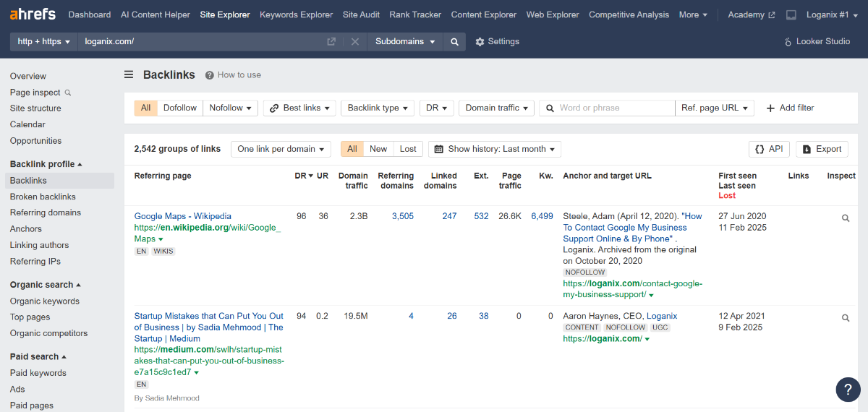The height and width of the screenshot is (412, 868).
Task: Collapse the Paid search section
Action: click(x=38, y=357)
